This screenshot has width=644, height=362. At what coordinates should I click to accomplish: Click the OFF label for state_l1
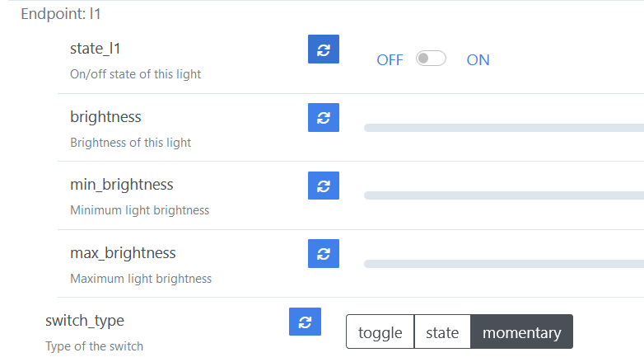pyautogui.click(x=390, y=60)
